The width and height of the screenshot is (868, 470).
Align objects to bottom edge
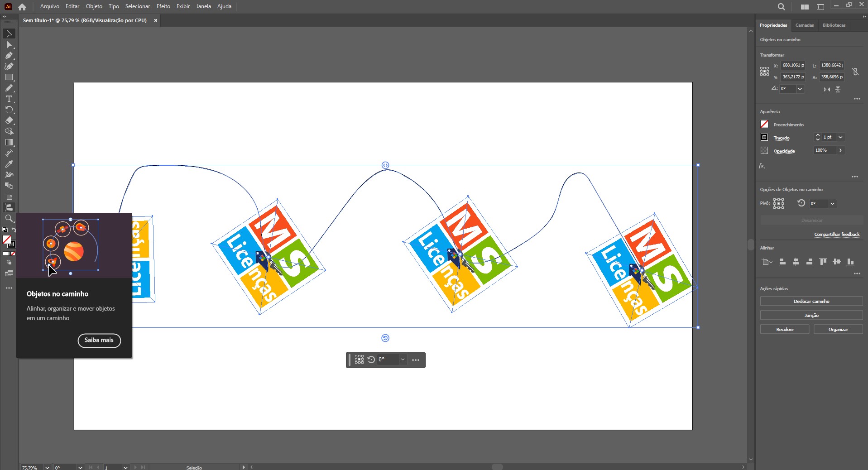(x=850, y=262)
